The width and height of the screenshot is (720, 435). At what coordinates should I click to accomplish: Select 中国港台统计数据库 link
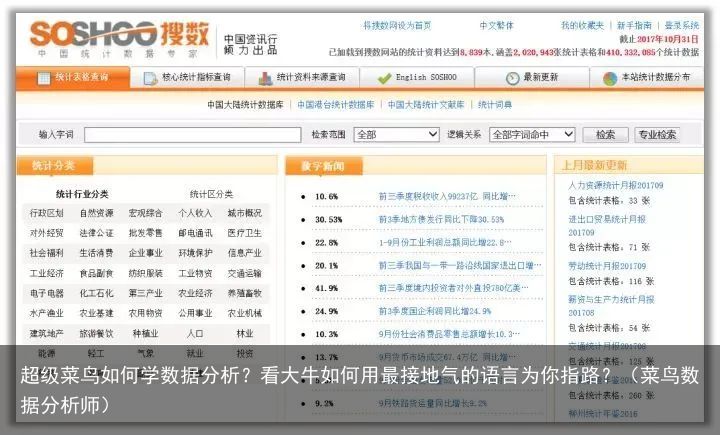(x=336, y=105)
